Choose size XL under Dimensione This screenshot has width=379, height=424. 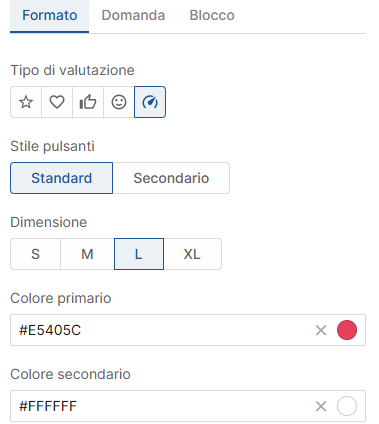192,254
